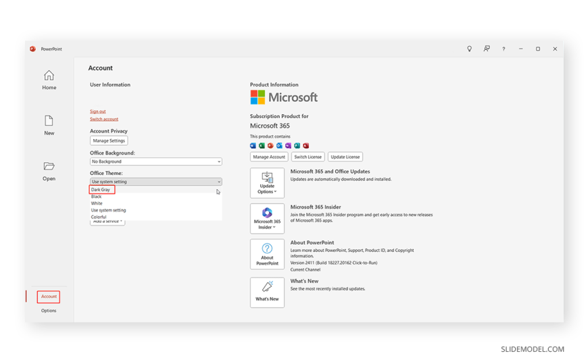The image size is (588, 364).
Task: Click the Sign out link
Action: point(98,111)
